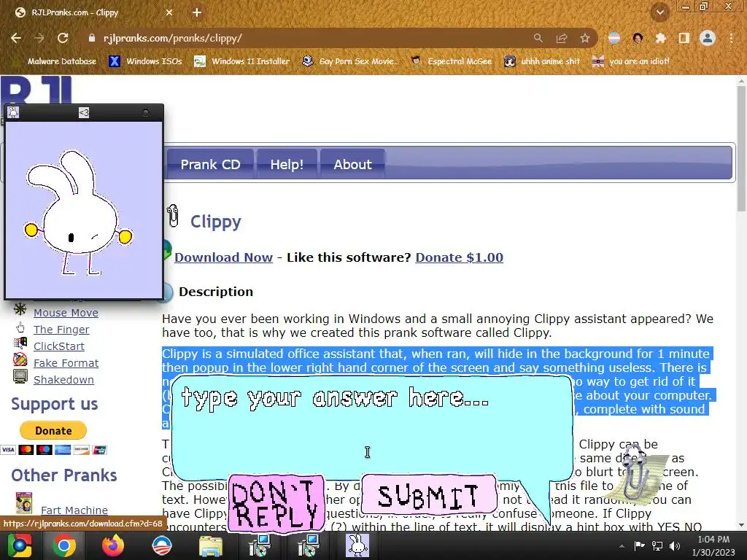
Task: Open the Windows 11 Installer bookmark
Action: 242,61
